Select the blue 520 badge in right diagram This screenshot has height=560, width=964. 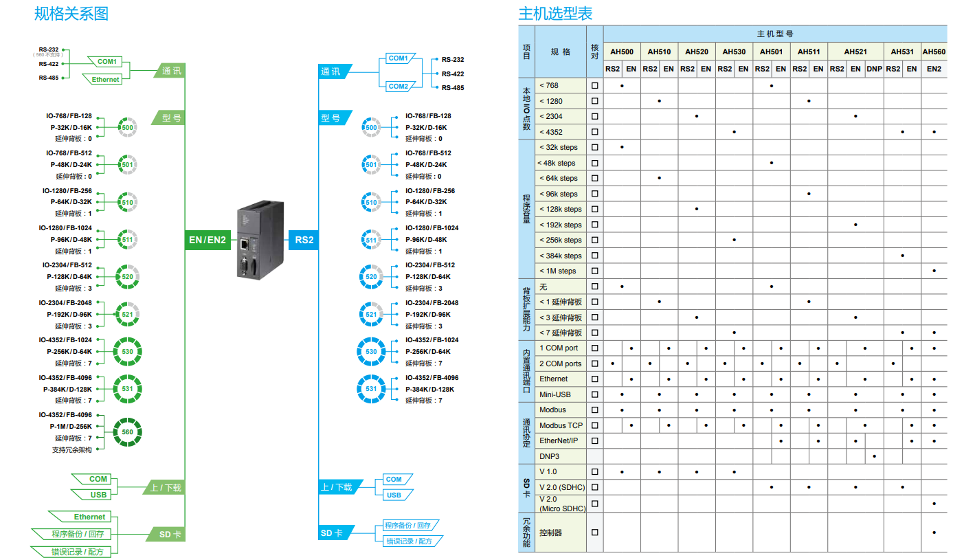[x=371, y=276]
